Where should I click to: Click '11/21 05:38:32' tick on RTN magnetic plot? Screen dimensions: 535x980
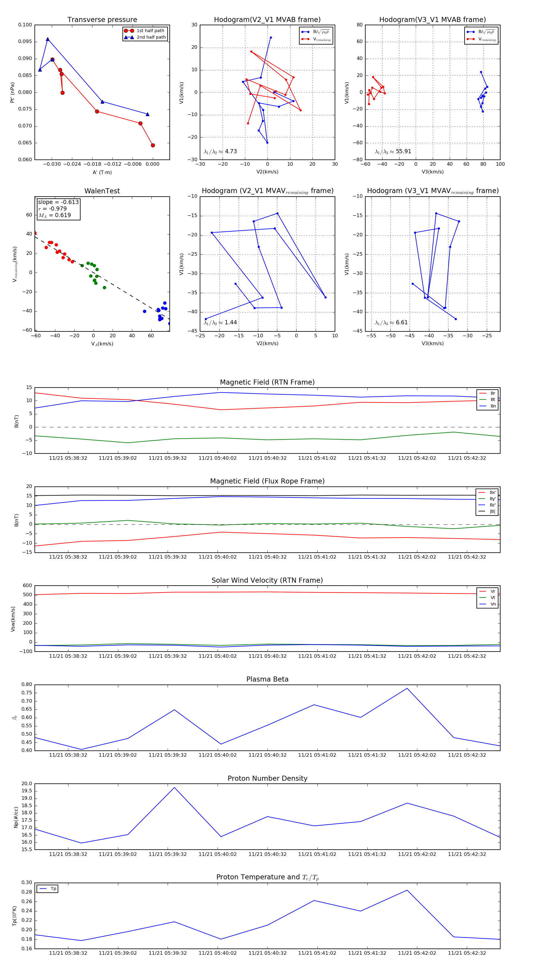tap(68, 458)
